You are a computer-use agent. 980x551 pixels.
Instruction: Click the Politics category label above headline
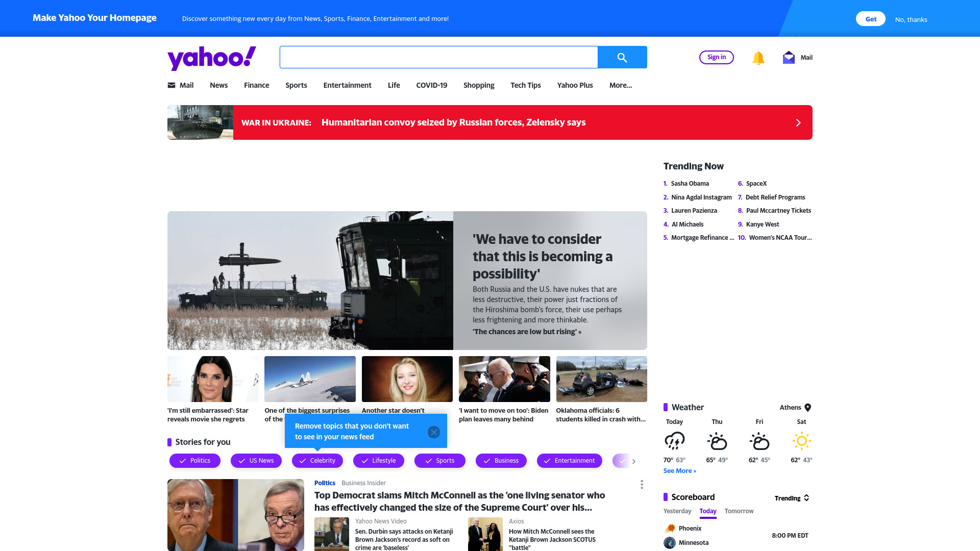pos(325,483)
